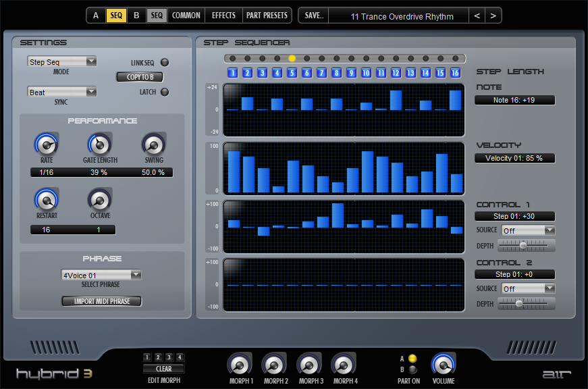This screenshot has height=389, width=588.
Task: Open the Sync dropdown showing Beat
Action: click(62, 92)
